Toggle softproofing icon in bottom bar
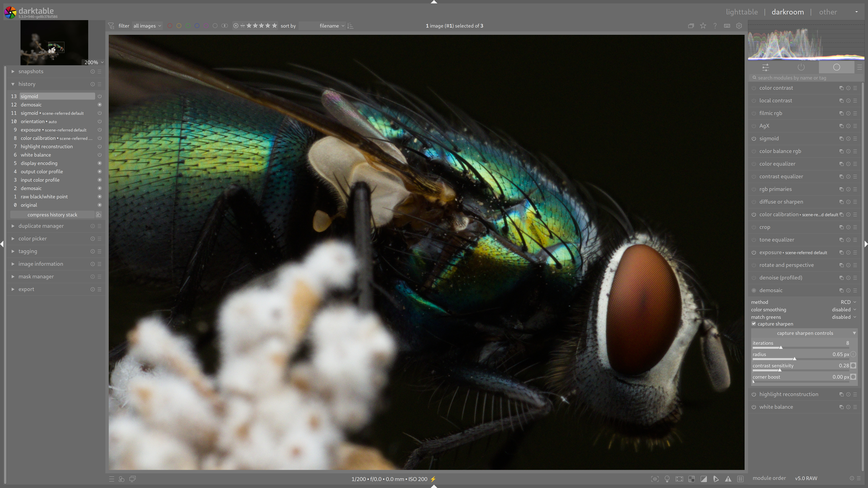This screenshot has width=868, height=488. pyautogui.click(x=716, y=479)
